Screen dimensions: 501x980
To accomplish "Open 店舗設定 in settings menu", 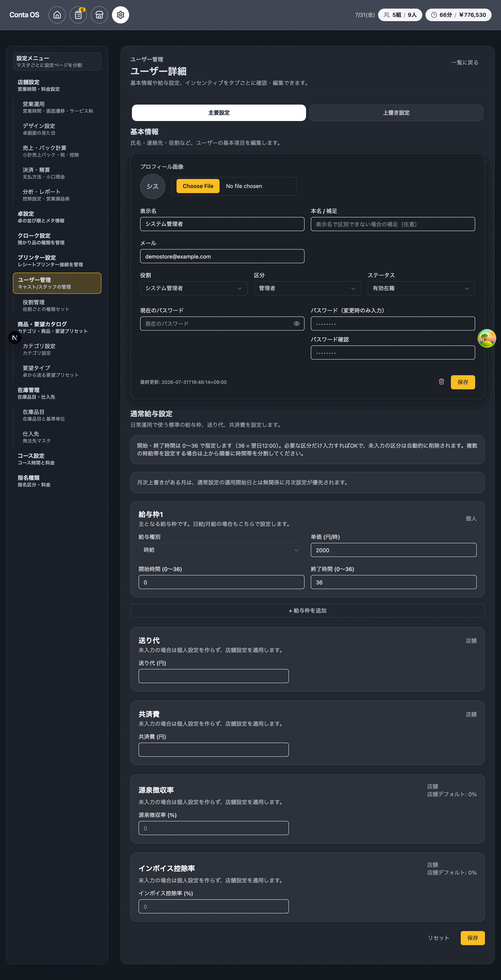I will pos(57,85).
